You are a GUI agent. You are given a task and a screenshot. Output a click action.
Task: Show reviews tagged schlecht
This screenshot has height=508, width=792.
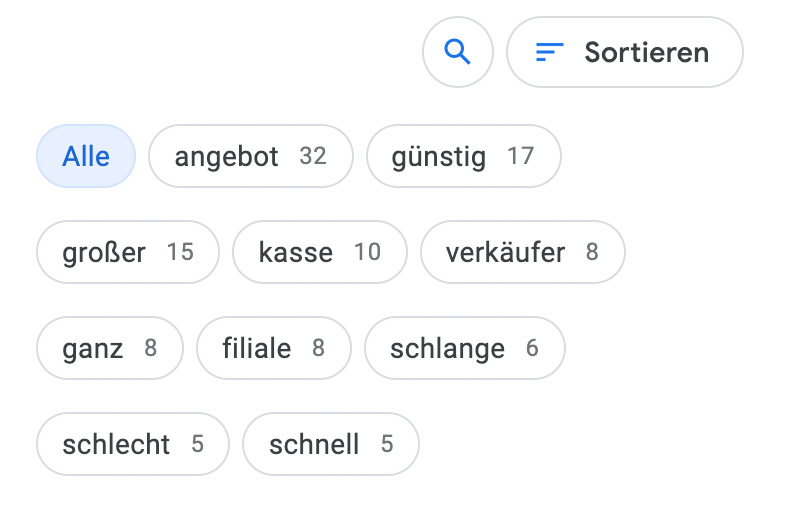click(132, 444)
